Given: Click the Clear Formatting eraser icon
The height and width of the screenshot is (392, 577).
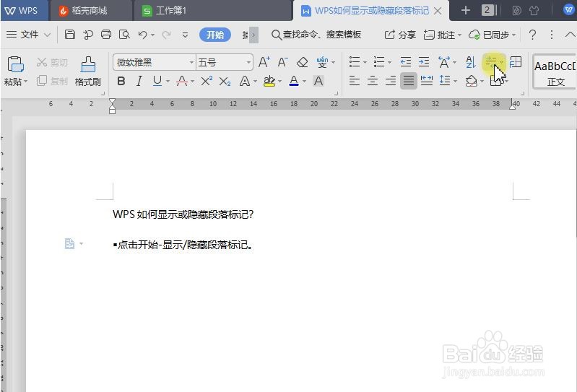Looking at the screenshot, I should pyautogui.click(x=302, y=62).
